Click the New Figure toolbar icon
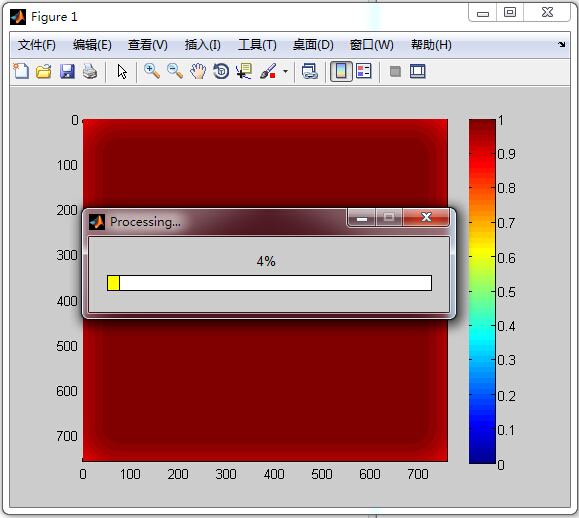This screenshot has height=518, width=579. point(21,71)
